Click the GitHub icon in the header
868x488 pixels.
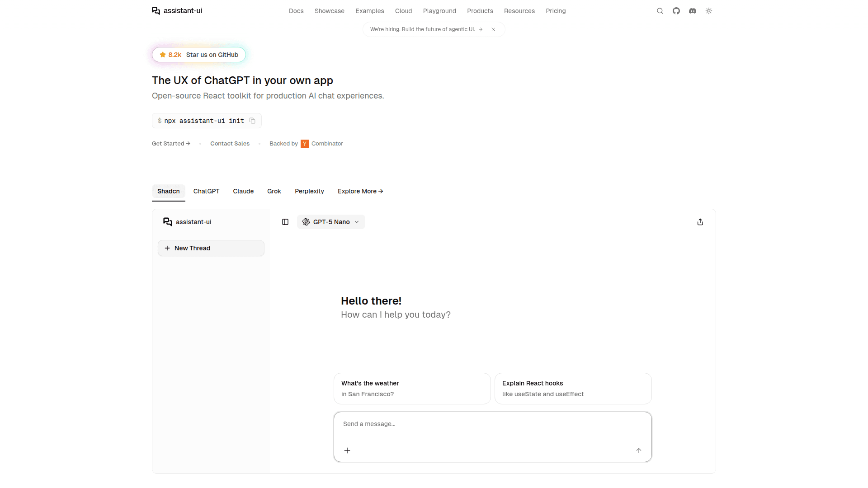tap(676, 11)
